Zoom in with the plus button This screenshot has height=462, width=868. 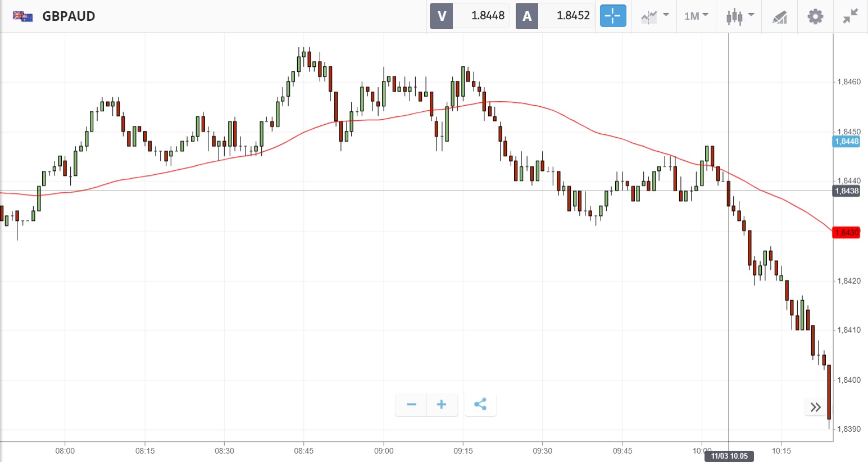442,405
